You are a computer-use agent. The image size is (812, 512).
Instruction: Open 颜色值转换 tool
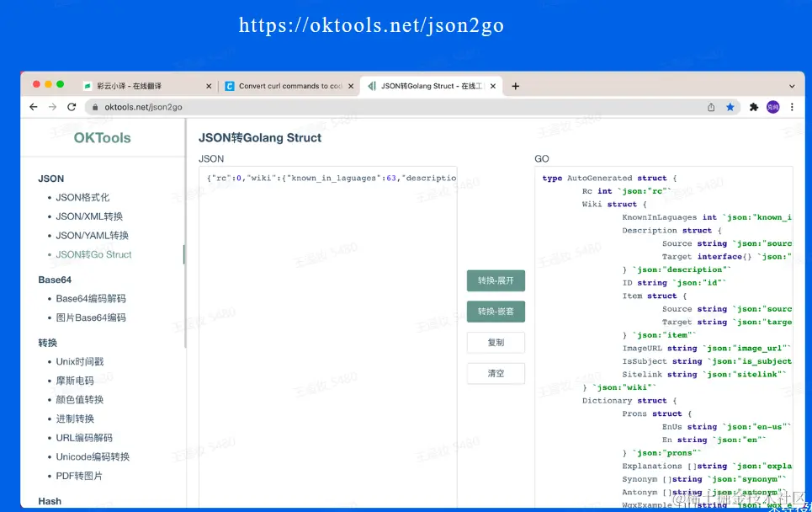pos(80,399)
